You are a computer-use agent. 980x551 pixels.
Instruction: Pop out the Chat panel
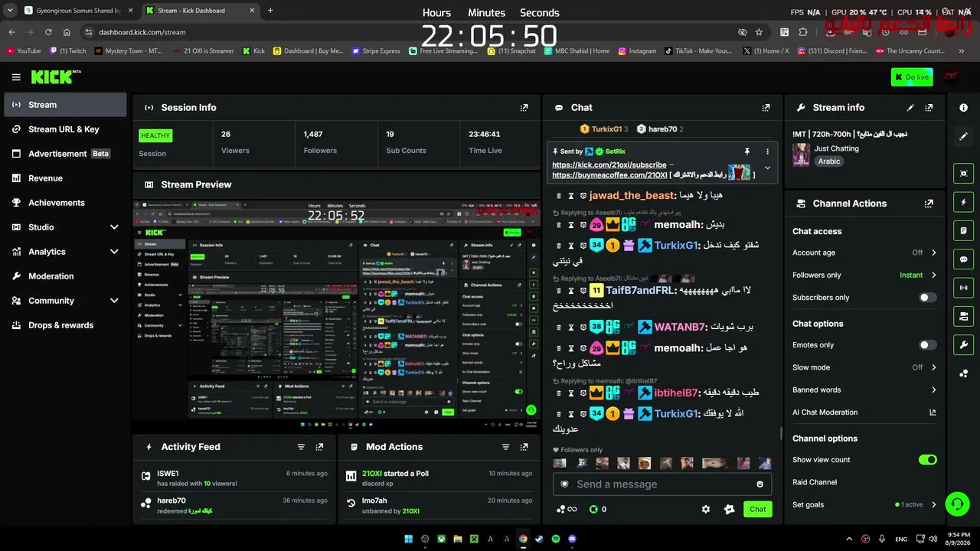pos(766,108)
